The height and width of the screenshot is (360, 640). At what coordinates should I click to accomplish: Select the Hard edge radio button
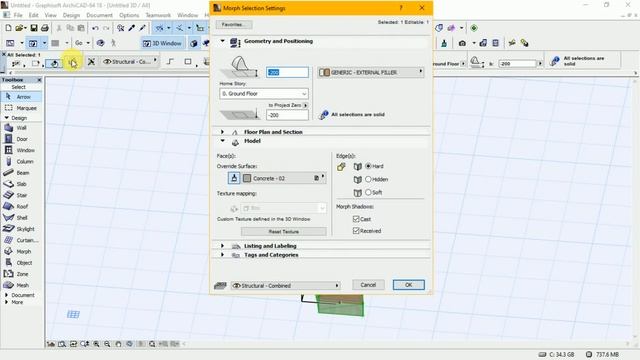(368, 166)
